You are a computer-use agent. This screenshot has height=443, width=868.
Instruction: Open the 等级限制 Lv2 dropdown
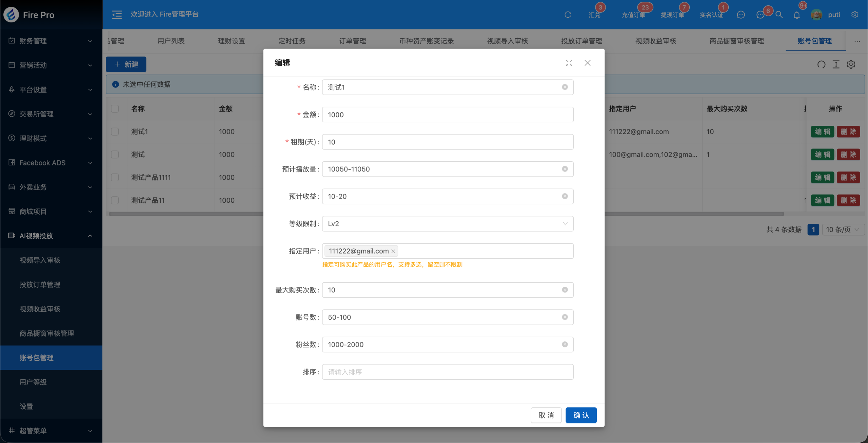tap(447, 224)
